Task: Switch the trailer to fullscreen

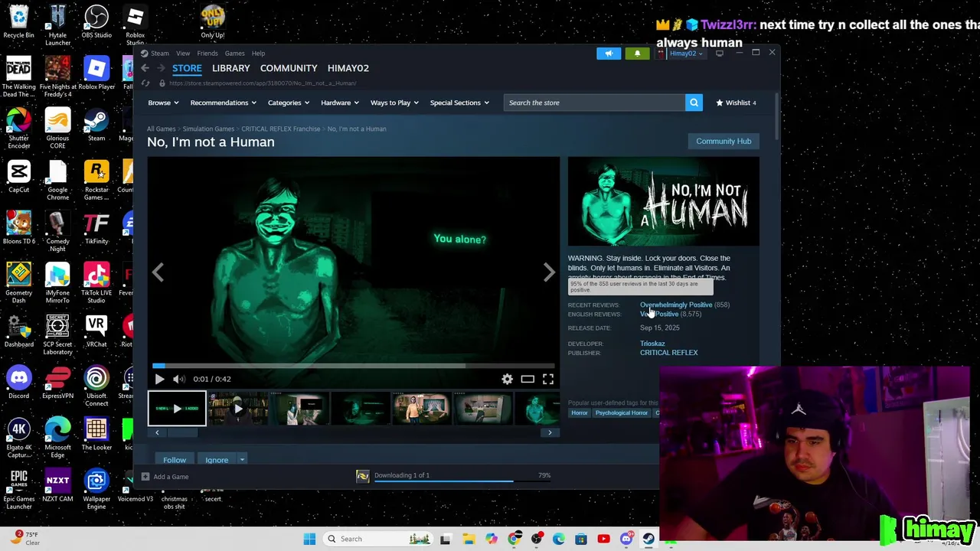Action: click(548, 379)
